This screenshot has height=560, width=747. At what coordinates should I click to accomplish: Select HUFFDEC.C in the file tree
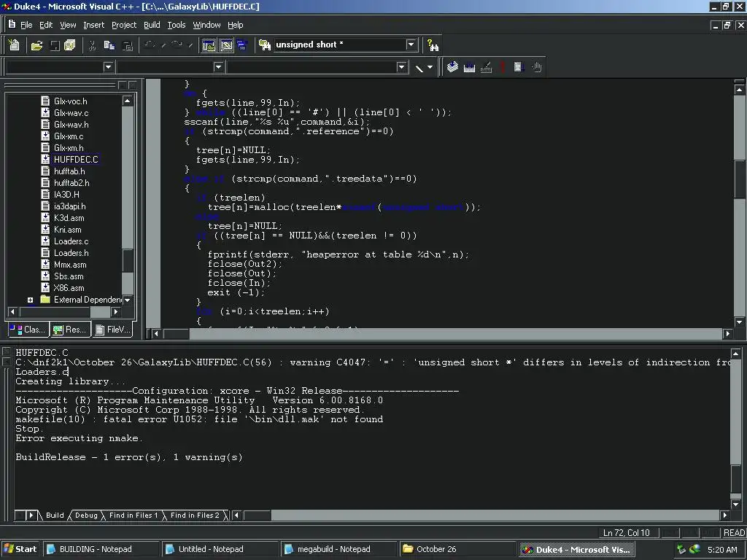tap(76, 160)
